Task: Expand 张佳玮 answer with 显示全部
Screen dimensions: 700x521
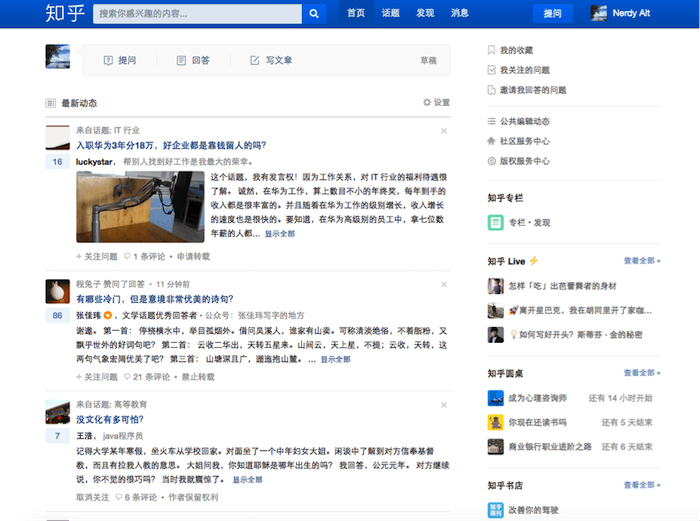Action: tap(335, 359)
